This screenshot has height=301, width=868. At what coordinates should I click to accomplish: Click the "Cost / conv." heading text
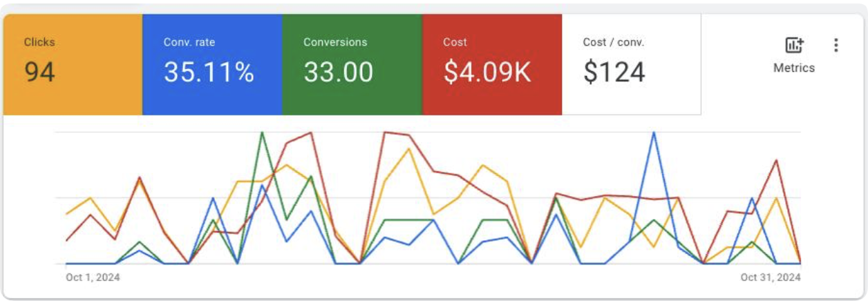(613, 42)
